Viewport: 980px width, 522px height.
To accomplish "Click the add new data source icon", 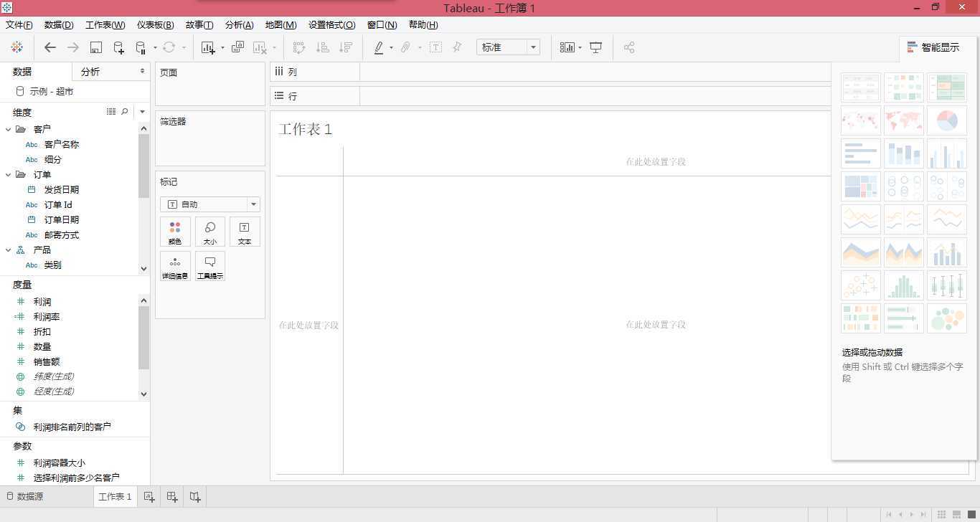I will (x=118, y=47).
